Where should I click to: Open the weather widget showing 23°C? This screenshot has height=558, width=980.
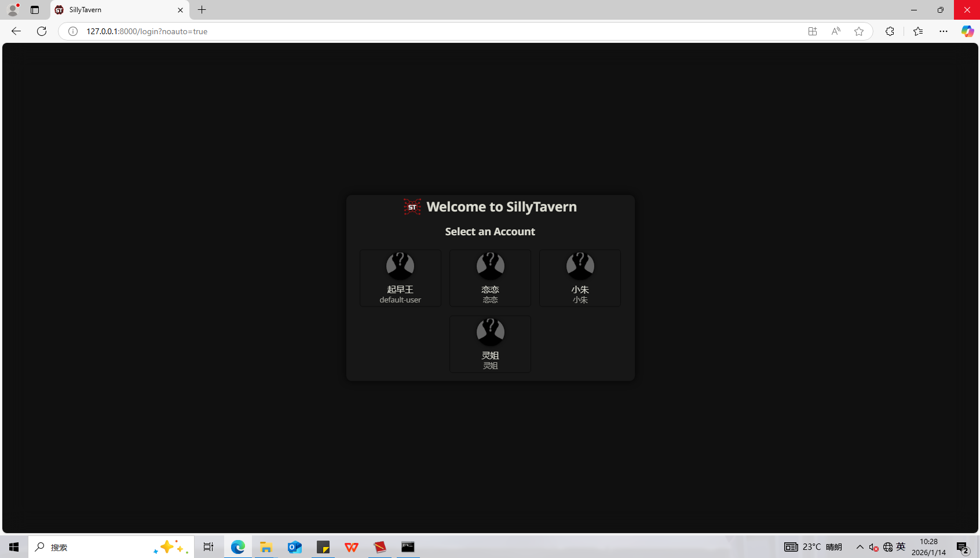pyautogui.click(x=813, y=547)
